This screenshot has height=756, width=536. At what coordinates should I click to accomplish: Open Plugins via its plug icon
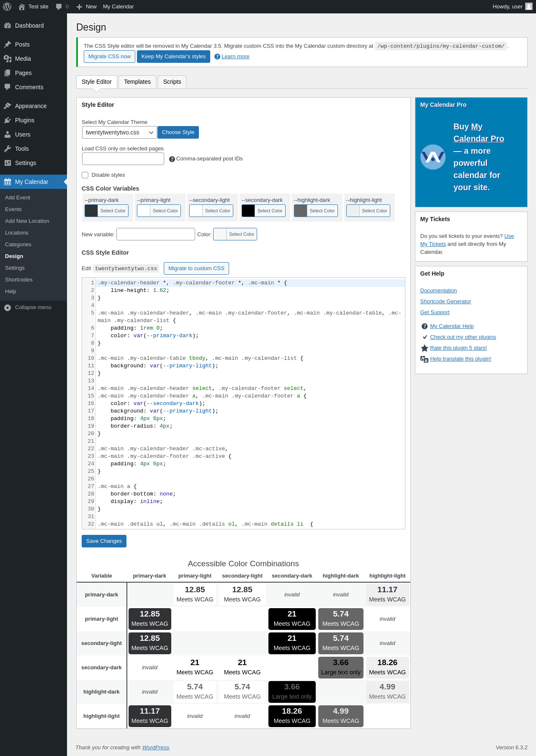pyautogui.click(x=8, y=120)
